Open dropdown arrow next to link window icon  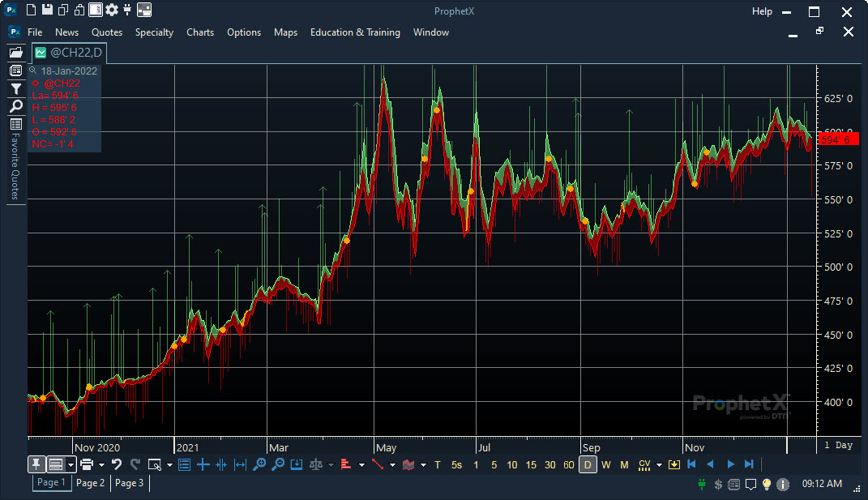(x=169, y=465)
